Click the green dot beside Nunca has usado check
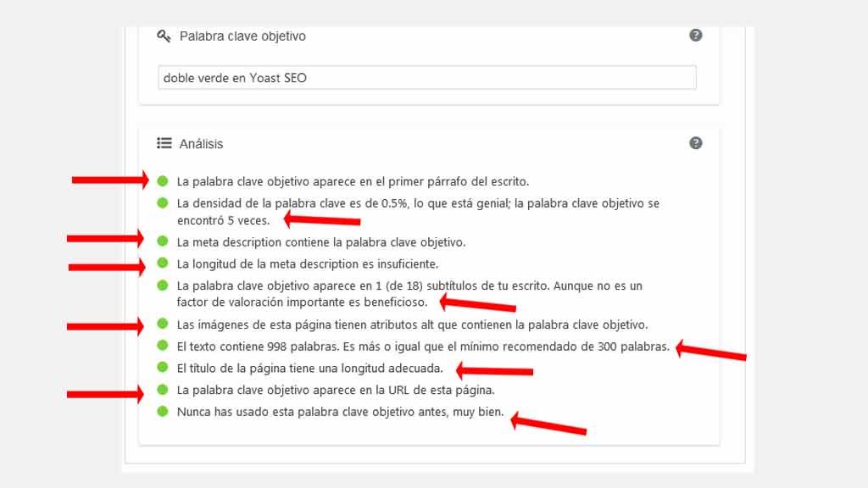The image size is (868, 488). [163, 412]
